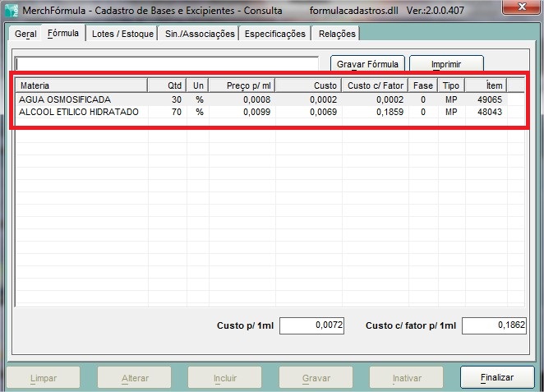Switch to the Relações tab
Screen dimensions: 544x392
click(x=335, y=34)
